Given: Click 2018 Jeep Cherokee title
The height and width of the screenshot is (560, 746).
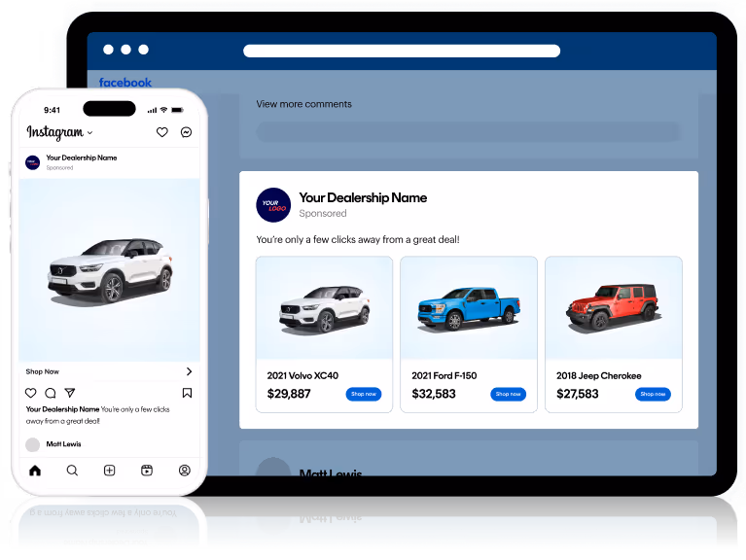Looking at the screenshot, I should click(598, 375).
